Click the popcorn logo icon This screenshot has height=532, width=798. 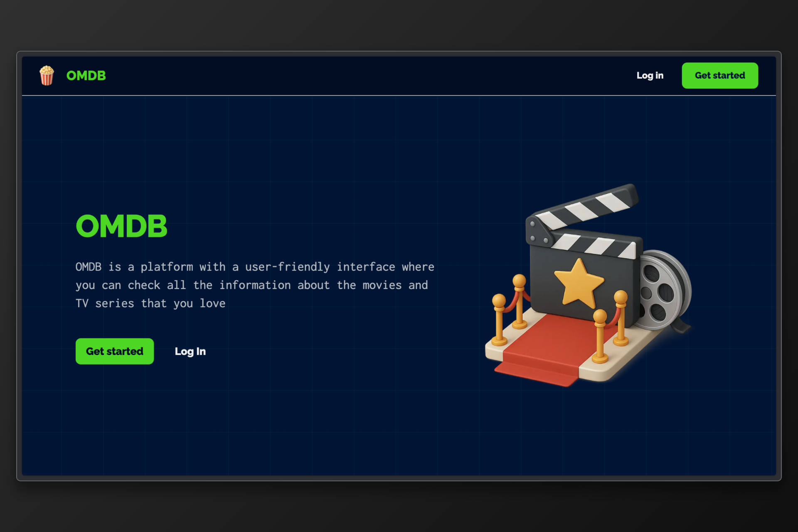point(47,76)
